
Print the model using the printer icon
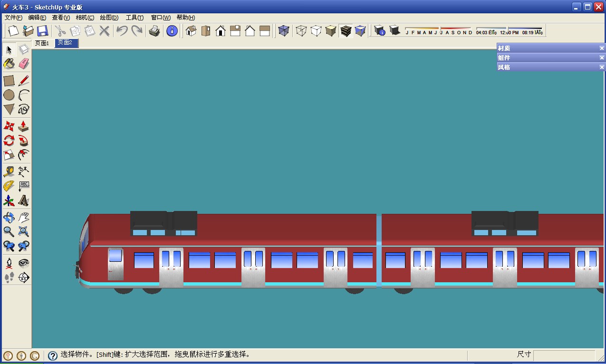[x=154, y=31]
